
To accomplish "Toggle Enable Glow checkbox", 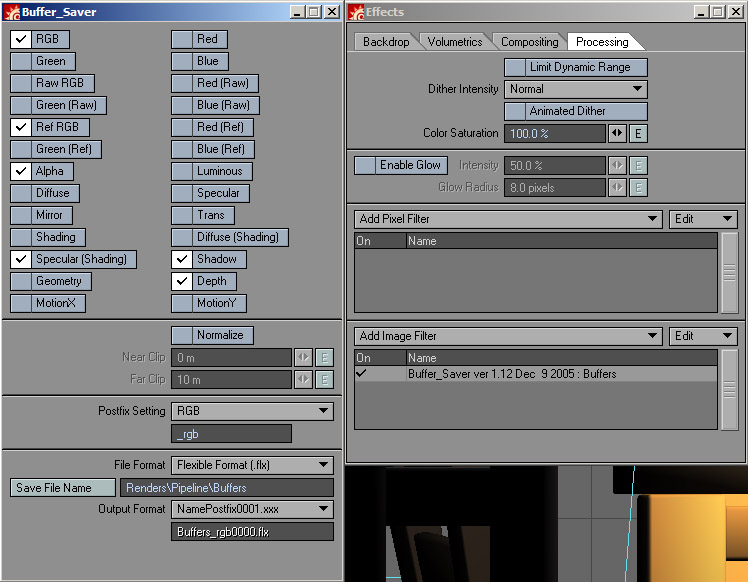I will [365, 166].
